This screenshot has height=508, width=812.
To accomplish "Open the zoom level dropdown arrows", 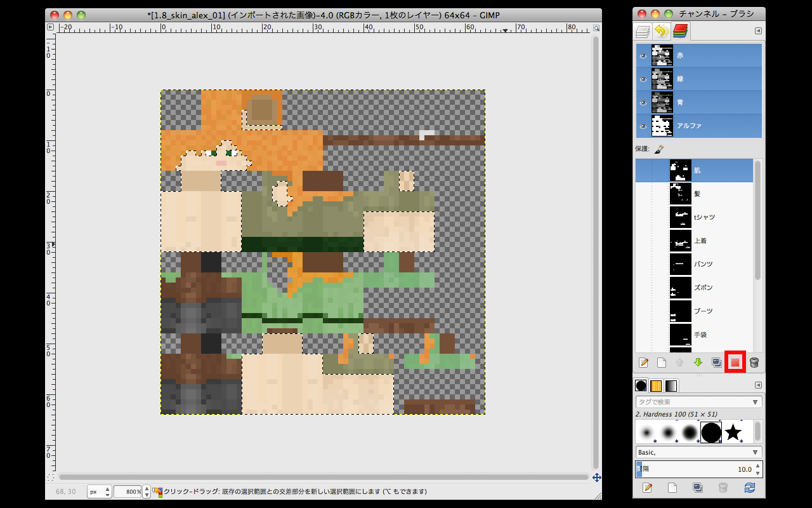I will tap(147, 491).
